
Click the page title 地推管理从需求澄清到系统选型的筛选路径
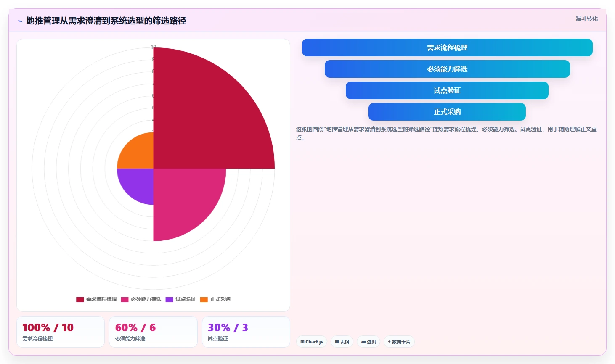click(x=106, y=21)
